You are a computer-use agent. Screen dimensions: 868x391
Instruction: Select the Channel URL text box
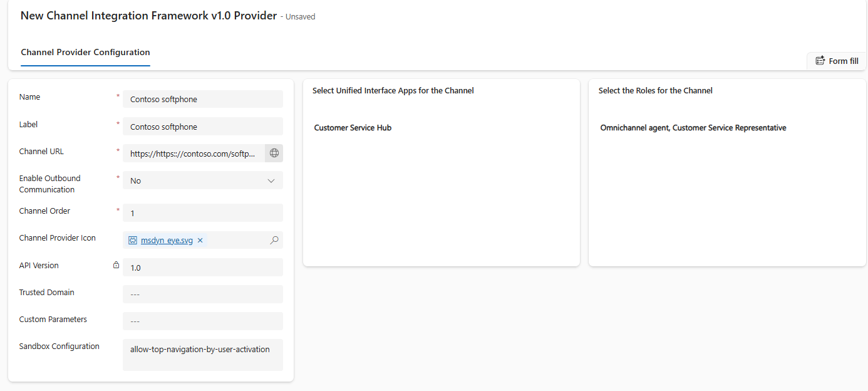click(x=193, y=154)
